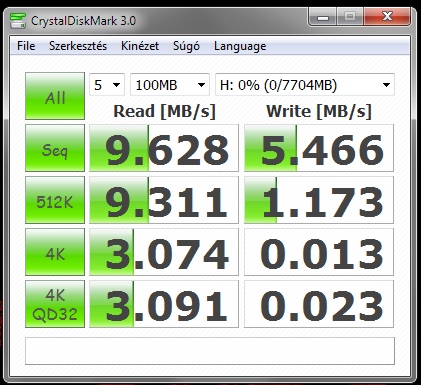This screenshot has height=385, width=421.
Task: Click the Seq write value 5.466
Action: coord(319,148)
